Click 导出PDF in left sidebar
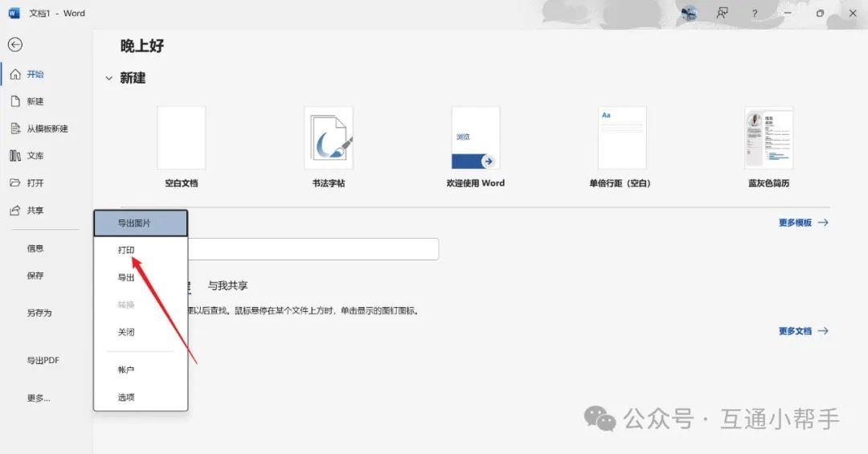Screen dimensions: 868x454 point(43,361)
